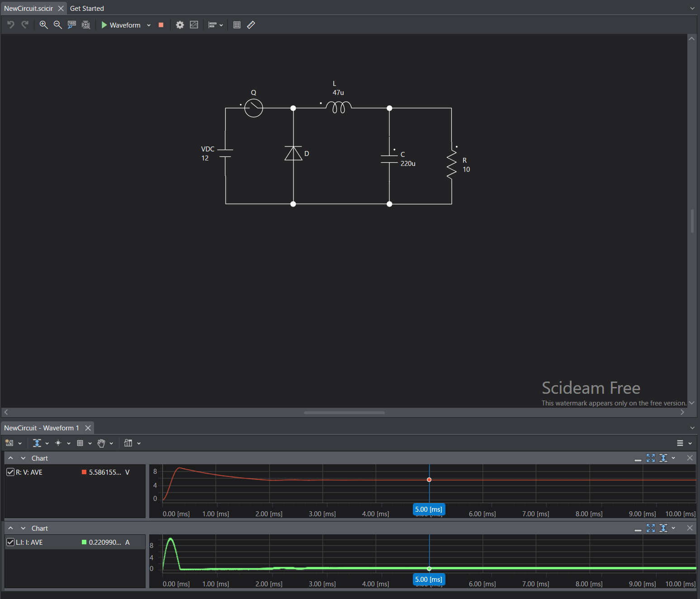The image size is (700, 599).
Task: Open the pan tool dropdown arrow
Action: click(x=111, y=443)
